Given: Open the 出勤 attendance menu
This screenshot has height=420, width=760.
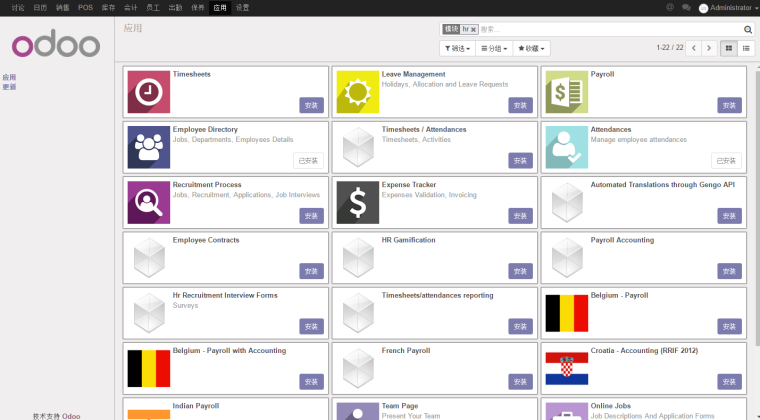Looking at the screenshot, I should click(175, 8).
